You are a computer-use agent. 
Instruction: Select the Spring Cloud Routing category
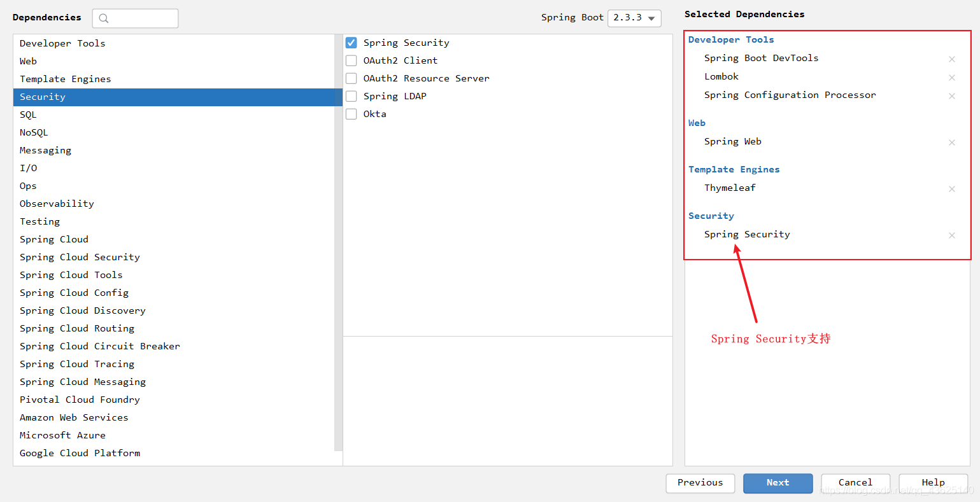[x=174, y=328]
